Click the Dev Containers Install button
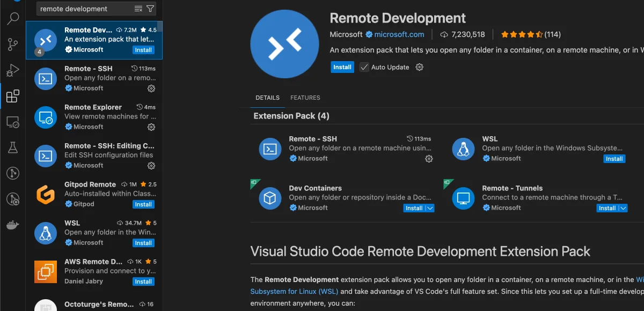This screenshot has height=311, width=644. click(x=414, y=208)
